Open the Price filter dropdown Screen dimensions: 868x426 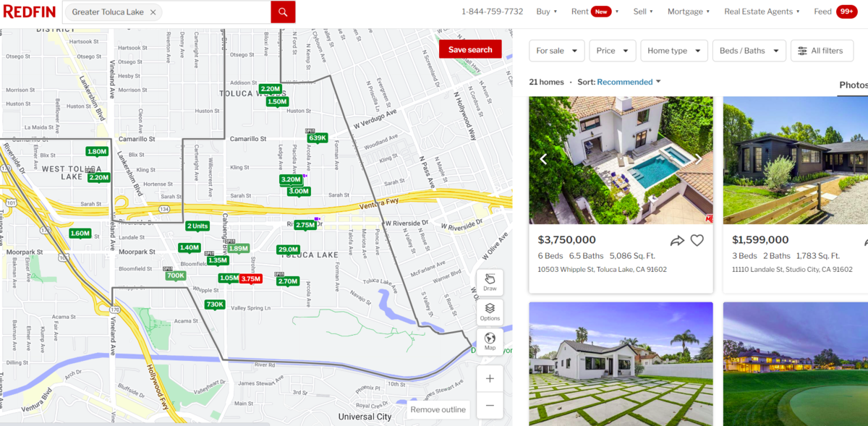coord(613,51)
